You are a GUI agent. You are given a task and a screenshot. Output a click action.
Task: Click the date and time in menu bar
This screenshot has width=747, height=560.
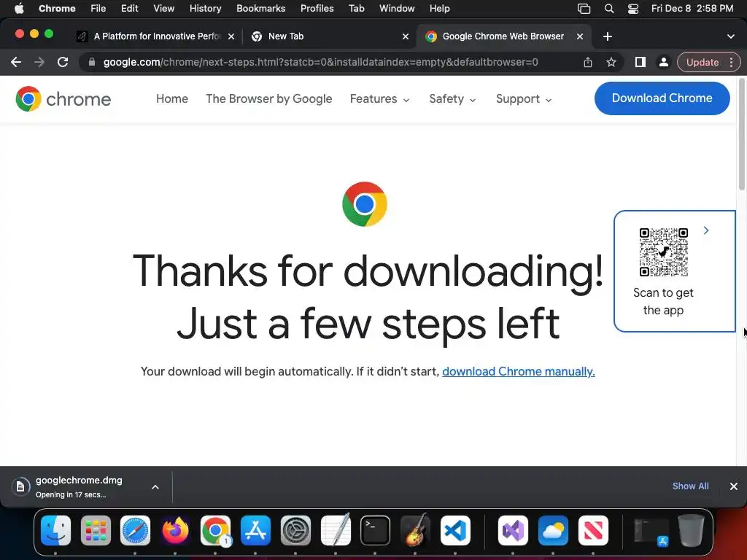(x=692, y=9)
